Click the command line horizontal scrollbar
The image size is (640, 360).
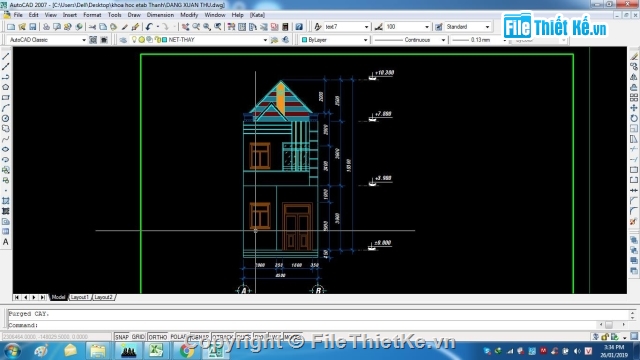pyautogui.click(x=612, y=325)
